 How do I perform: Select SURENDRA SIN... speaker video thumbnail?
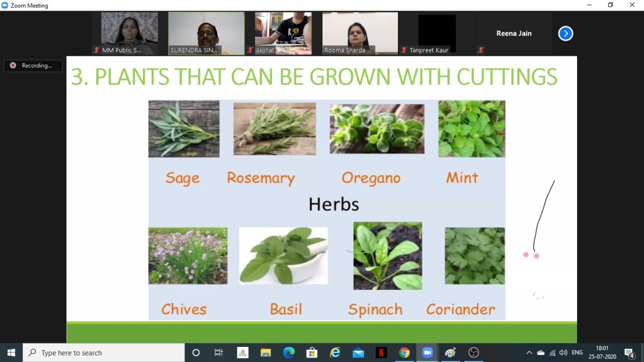(206, 33)
